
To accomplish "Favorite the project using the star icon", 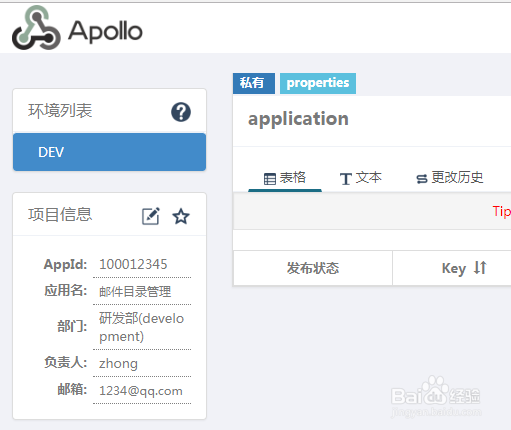I will 181,216.
